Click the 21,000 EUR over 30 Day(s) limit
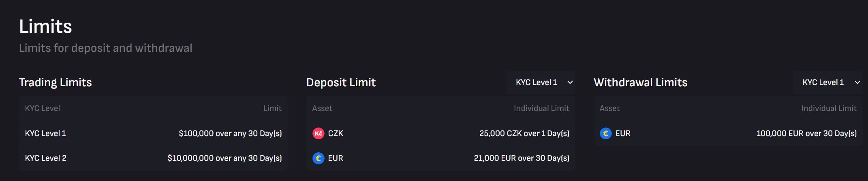 (522, 158)
